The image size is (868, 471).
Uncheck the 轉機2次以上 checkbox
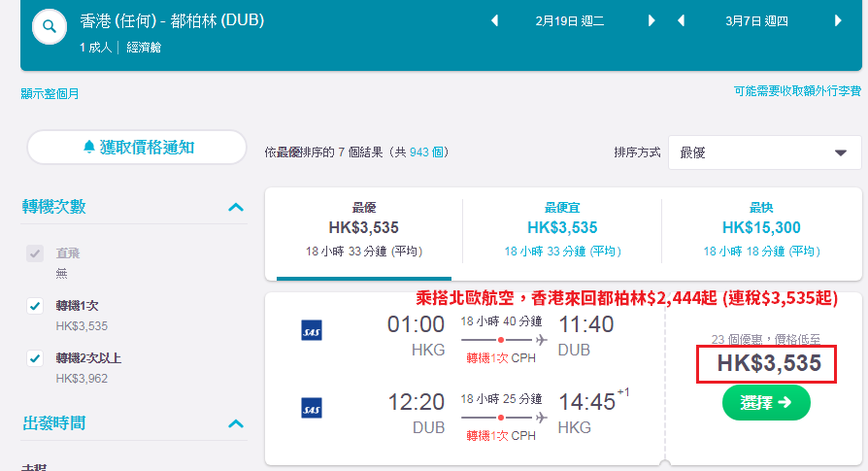point(35,358)
